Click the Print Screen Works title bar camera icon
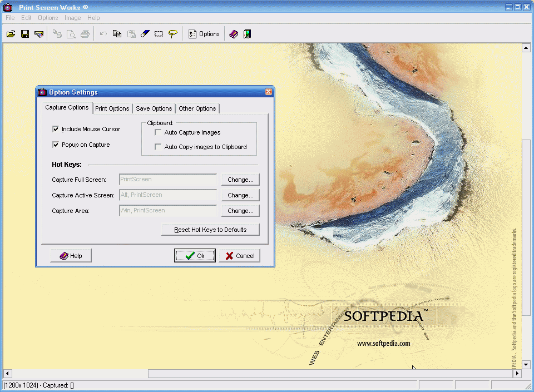The height and width of the screenshot is (392, 534). point(8,7)
